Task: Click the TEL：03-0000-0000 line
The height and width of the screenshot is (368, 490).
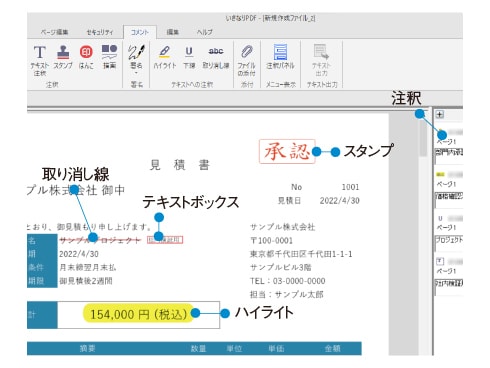Action: pos(288,281)
